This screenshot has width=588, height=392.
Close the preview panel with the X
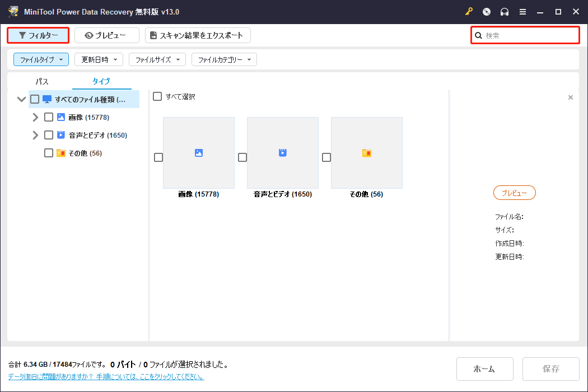click(x=571, y=97)
